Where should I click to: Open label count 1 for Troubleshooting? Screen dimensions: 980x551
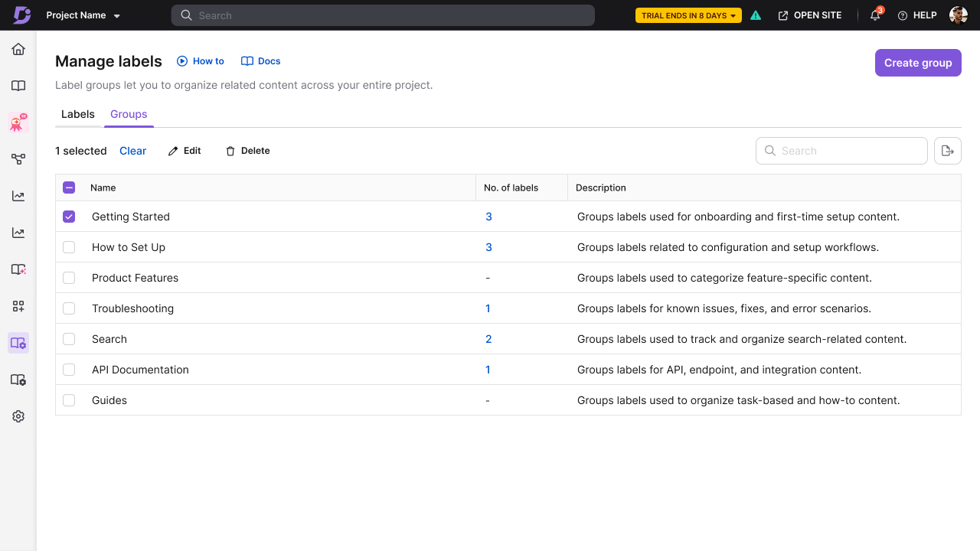pos(488,308)
